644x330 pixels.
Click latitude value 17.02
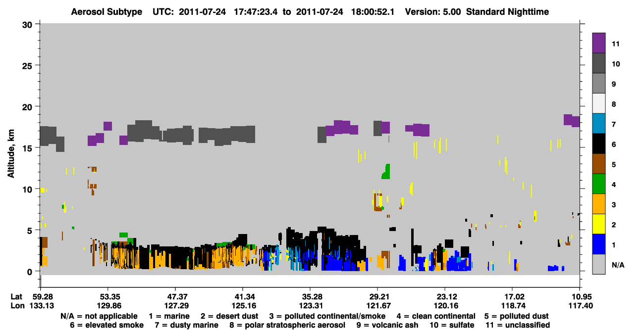tap(512, 297)
